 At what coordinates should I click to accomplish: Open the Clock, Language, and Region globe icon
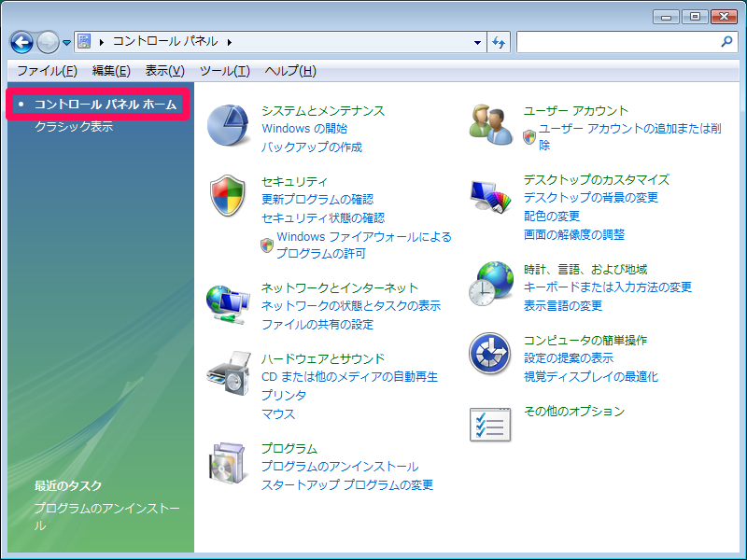[x=490, y=284]
